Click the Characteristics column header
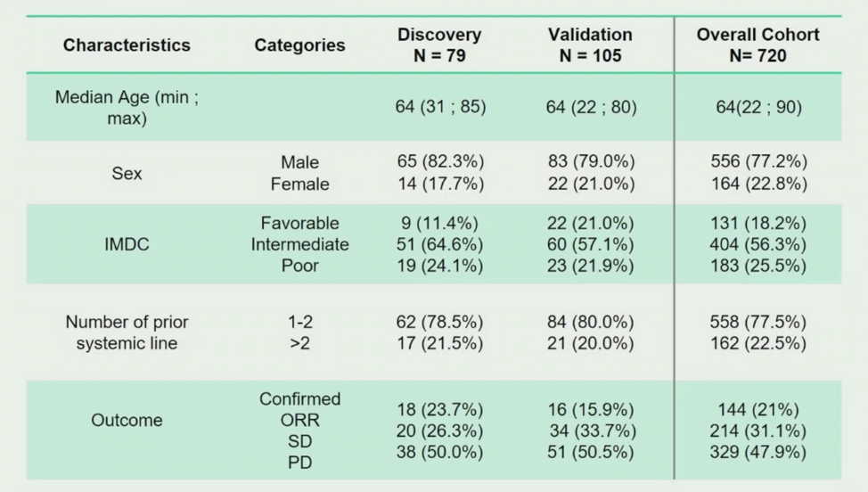This screenshot has height=492, width=868. [x=127, y=45]
